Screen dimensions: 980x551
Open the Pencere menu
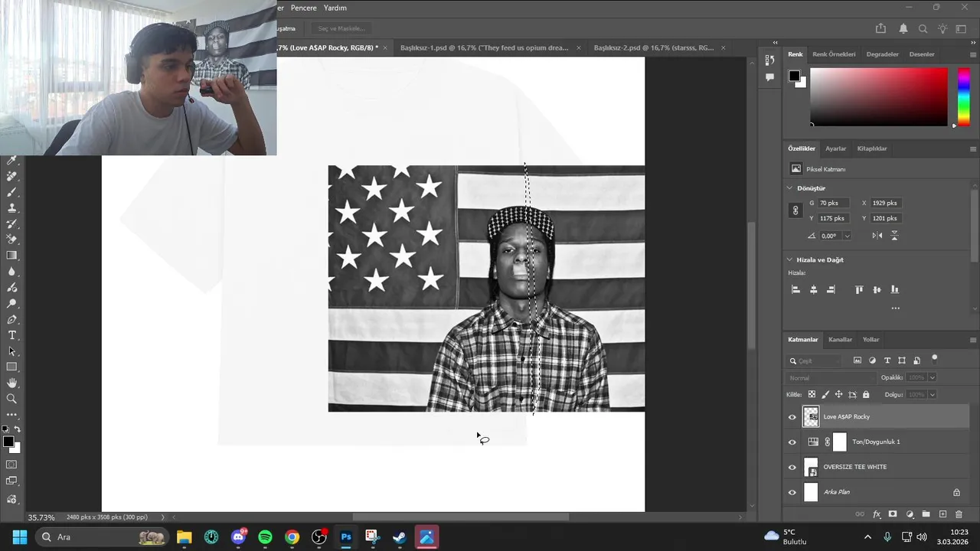point(303,8)
